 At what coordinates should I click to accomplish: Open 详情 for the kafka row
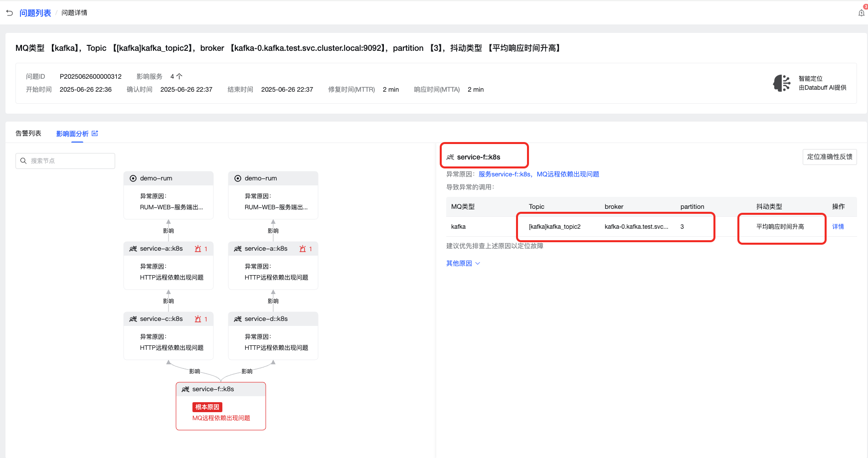pos(838,227)
